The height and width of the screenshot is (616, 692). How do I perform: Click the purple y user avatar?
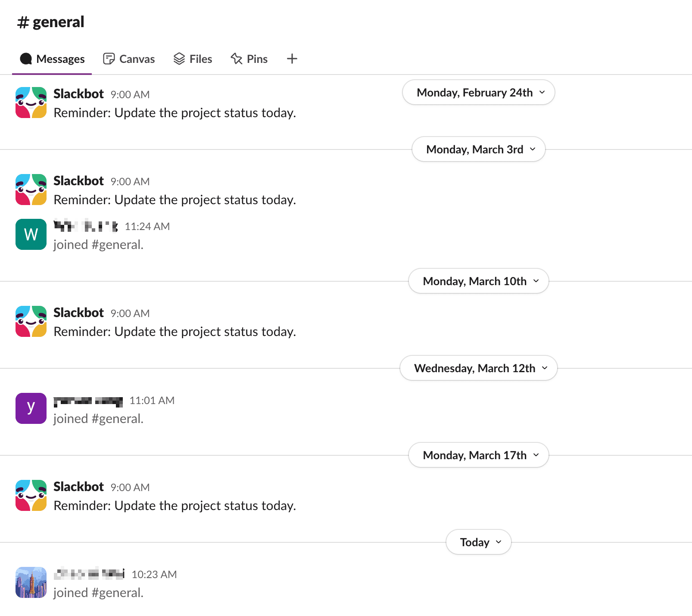tap(31, 408)
